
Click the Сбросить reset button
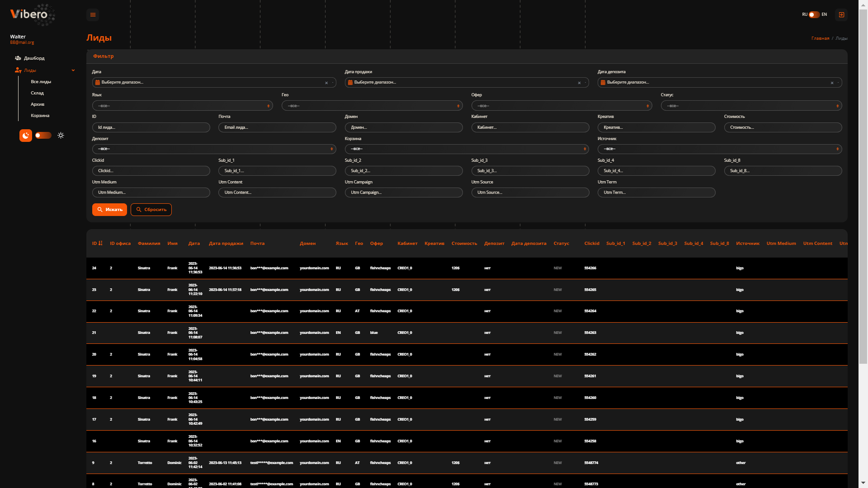(x=151, y=210)
